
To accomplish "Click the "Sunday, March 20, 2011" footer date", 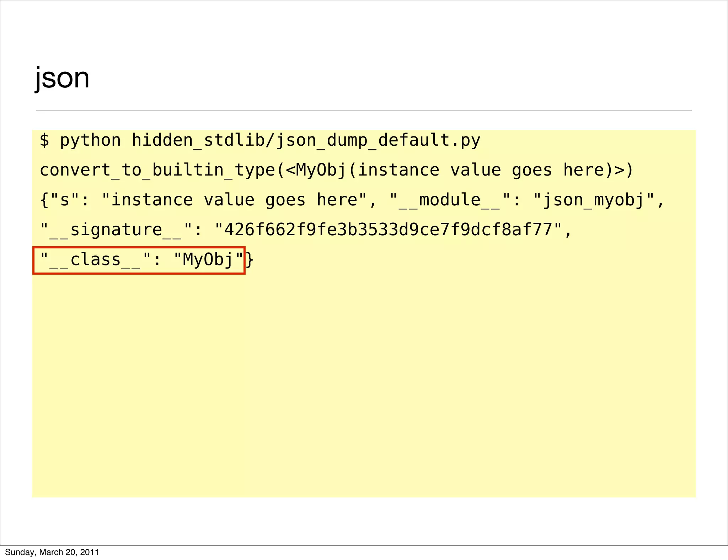I will coord(52,552).
